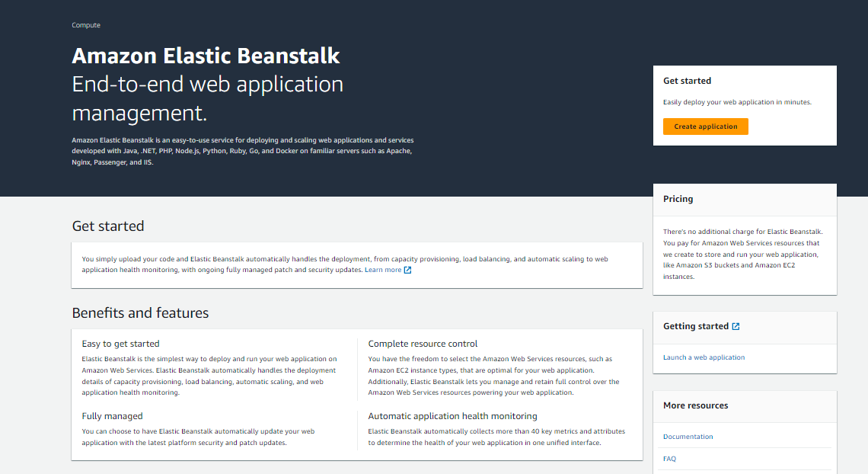Open the Launch a web application link
The height and width of the screenshot is (474, 868).
(x=704, y=357)
